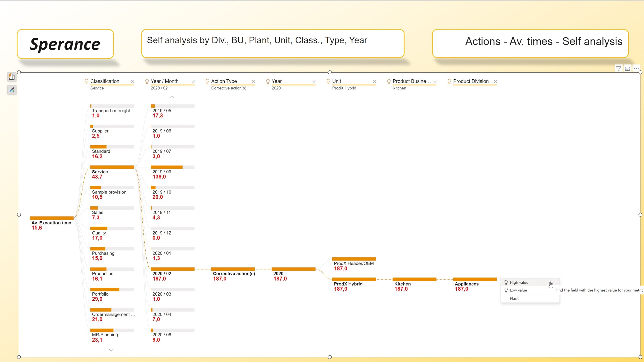Remove the Year / Month level
The height and width of the screenshot is (362, 644).
[x=193, y=82]
